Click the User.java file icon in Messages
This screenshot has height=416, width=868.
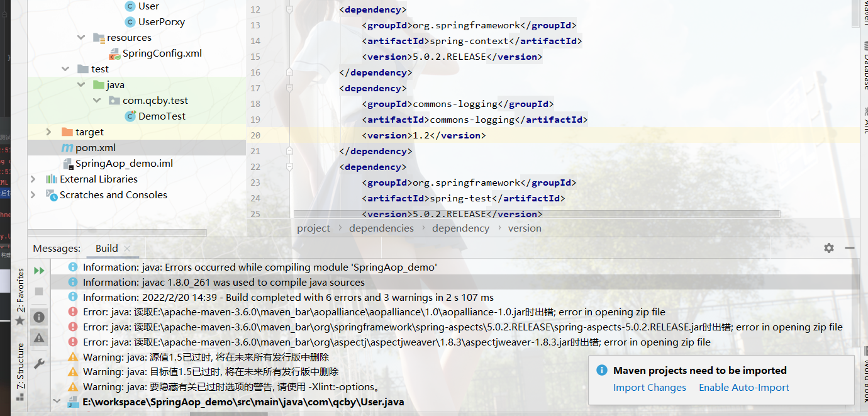(74, 402)
